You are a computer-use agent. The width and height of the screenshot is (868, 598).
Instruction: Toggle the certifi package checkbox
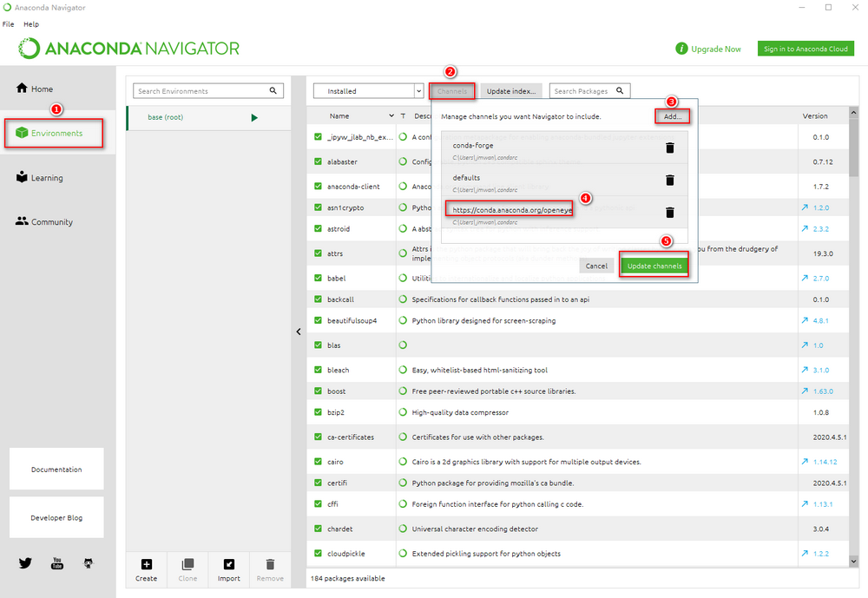(318, 483)
